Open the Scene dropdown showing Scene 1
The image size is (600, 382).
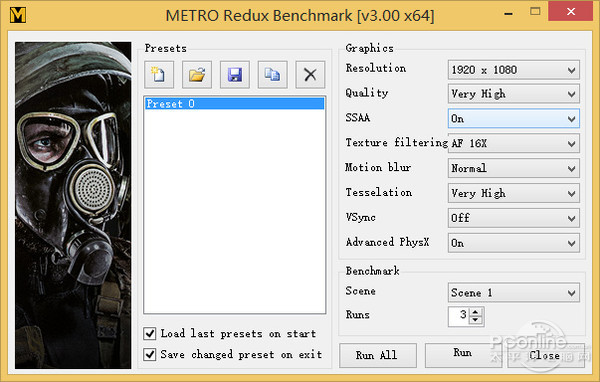click(x=514, y=293)
